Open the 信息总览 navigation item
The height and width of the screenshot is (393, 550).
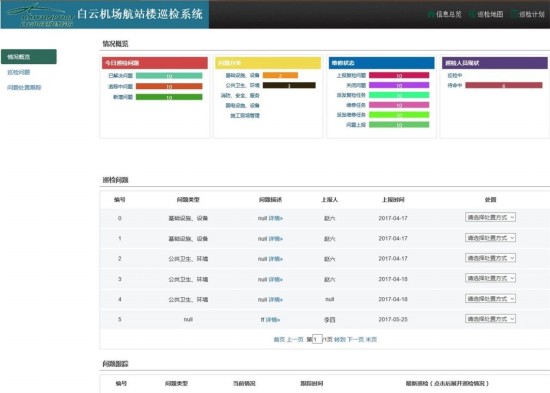(449, 14)
